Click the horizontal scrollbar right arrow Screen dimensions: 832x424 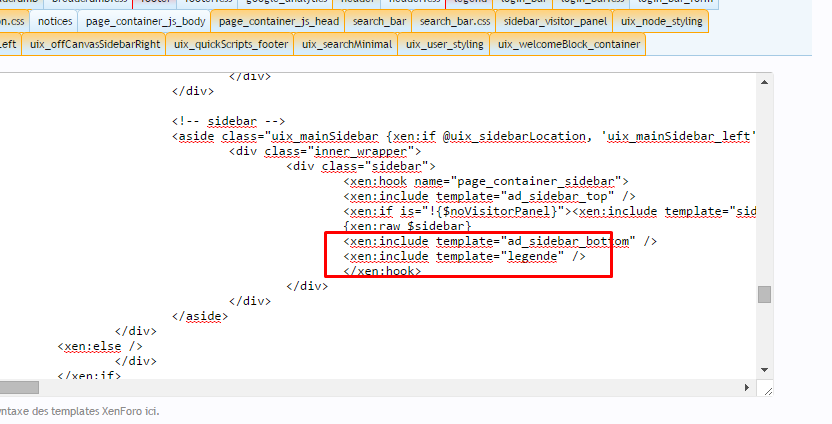pos(748,387)
